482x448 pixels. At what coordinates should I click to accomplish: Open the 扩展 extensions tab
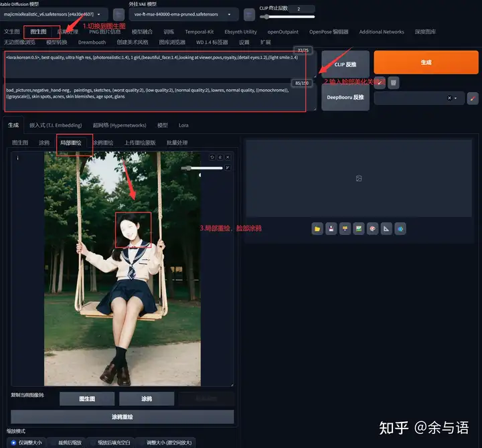tap(265, 42)
